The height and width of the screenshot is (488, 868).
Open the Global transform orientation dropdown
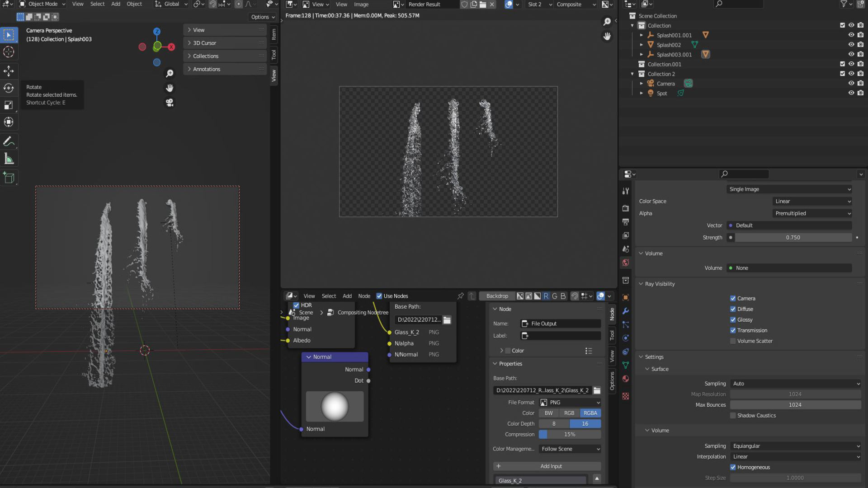tap(171, 4)
